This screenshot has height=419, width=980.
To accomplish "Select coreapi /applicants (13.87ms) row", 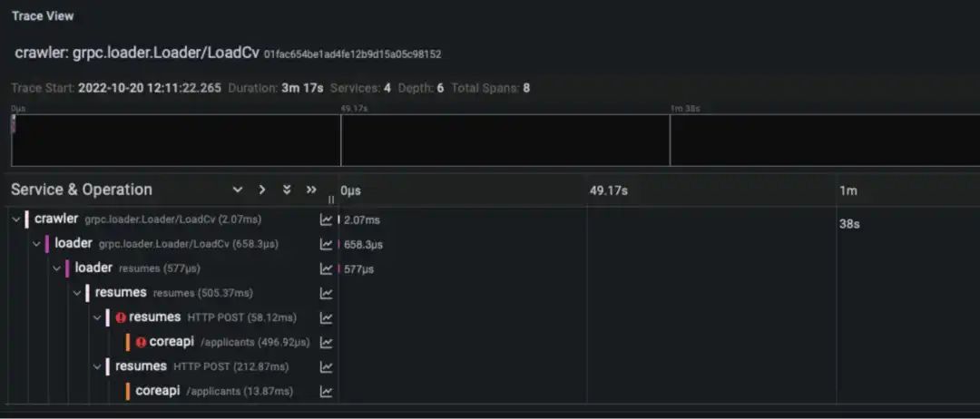I will point(214,391).
